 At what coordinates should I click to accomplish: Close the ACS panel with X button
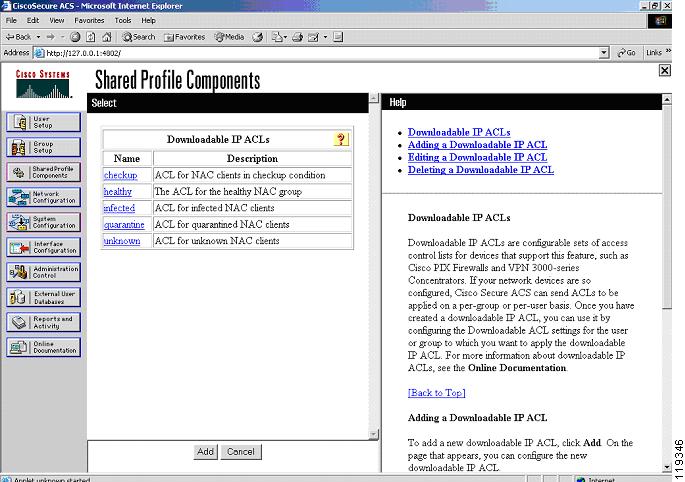[x=664, y=70]
